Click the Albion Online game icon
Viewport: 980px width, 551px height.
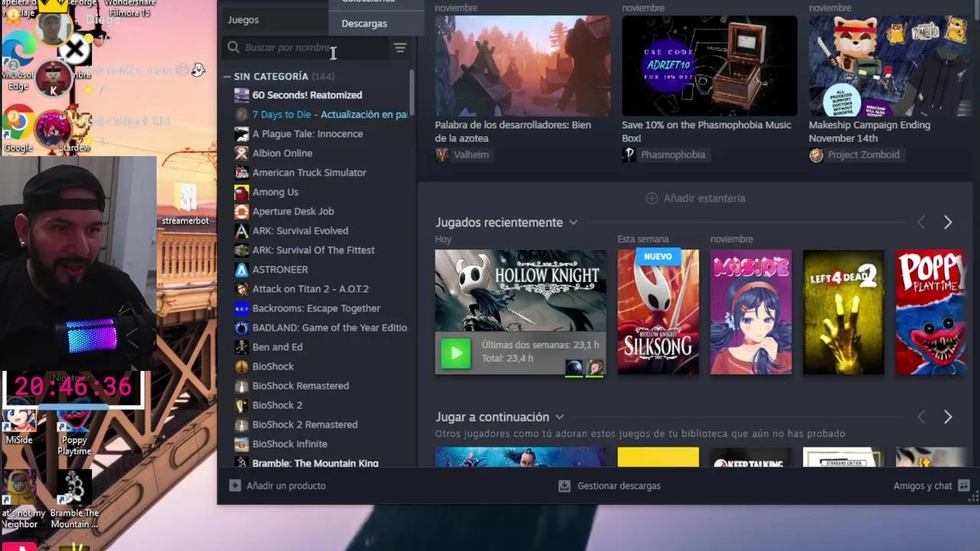click(x=241, y=153)
